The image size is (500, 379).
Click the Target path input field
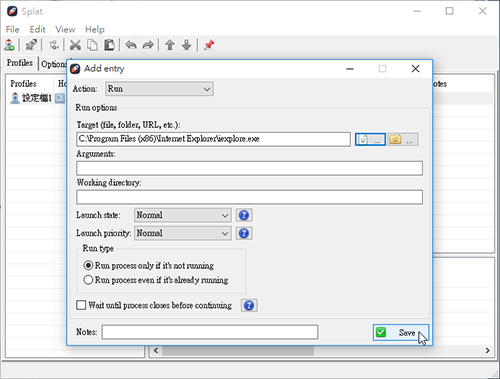pos(213,139)
